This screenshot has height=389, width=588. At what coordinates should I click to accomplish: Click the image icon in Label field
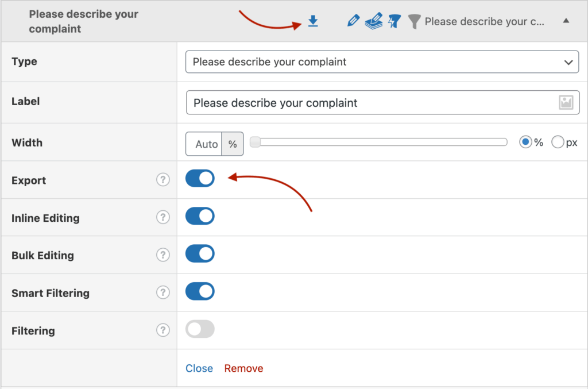566,103
